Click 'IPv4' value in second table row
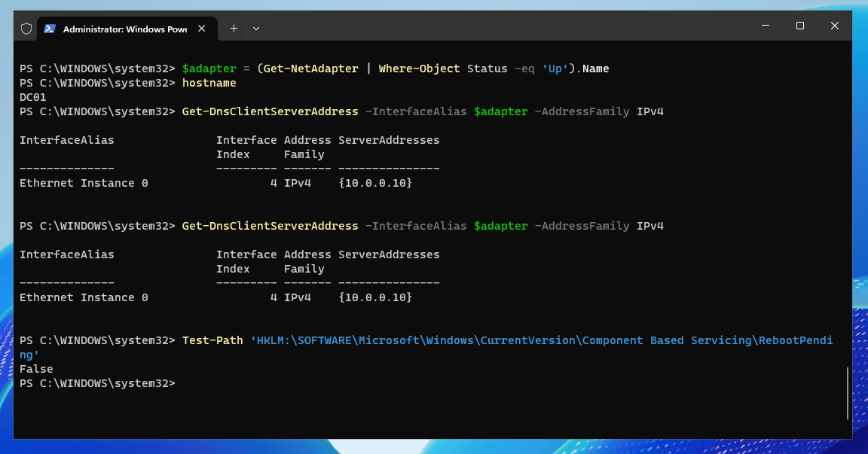 (x=298, y=297)
